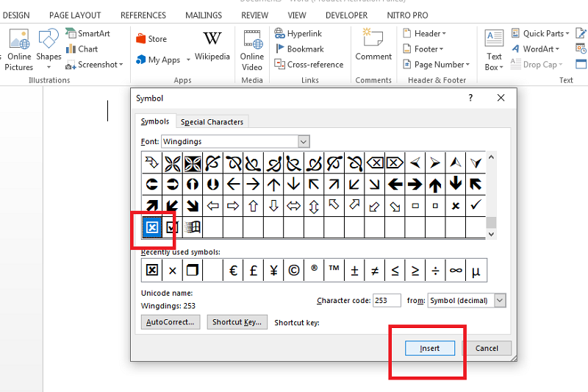Viewport: 588px width, 392px height.
Task: Click the symbol grid scroll down arrow
Action: tap(491, 234)
